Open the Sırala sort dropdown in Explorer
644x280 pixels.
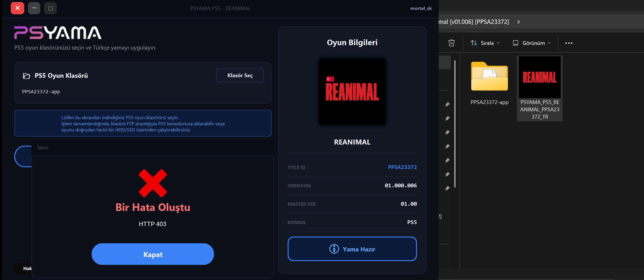pos(485,43)
